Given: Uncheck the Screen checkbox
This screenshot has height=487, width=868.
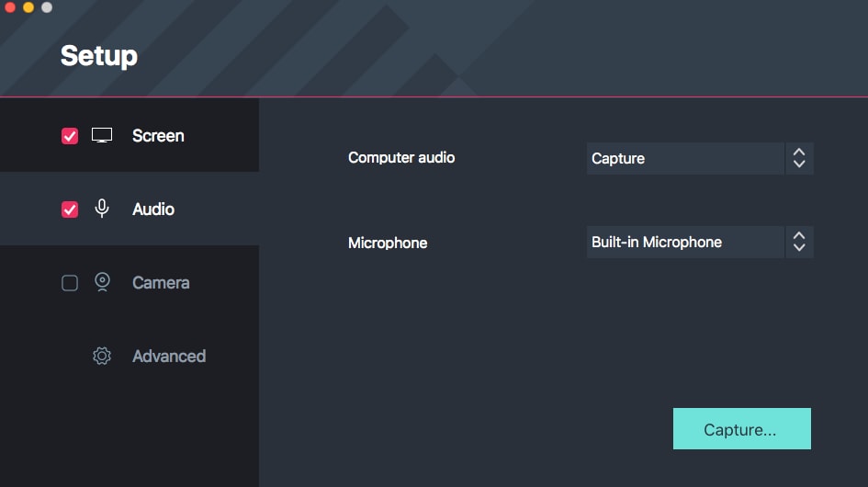Looking at the screenshot, I should click(x=70, y=136).
